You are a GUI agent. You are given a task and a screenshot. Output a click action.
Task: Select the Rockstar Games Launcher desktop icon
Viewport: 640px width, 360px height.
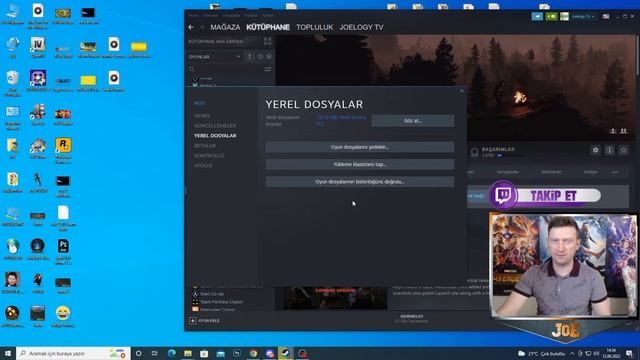[x=63, y=151]
